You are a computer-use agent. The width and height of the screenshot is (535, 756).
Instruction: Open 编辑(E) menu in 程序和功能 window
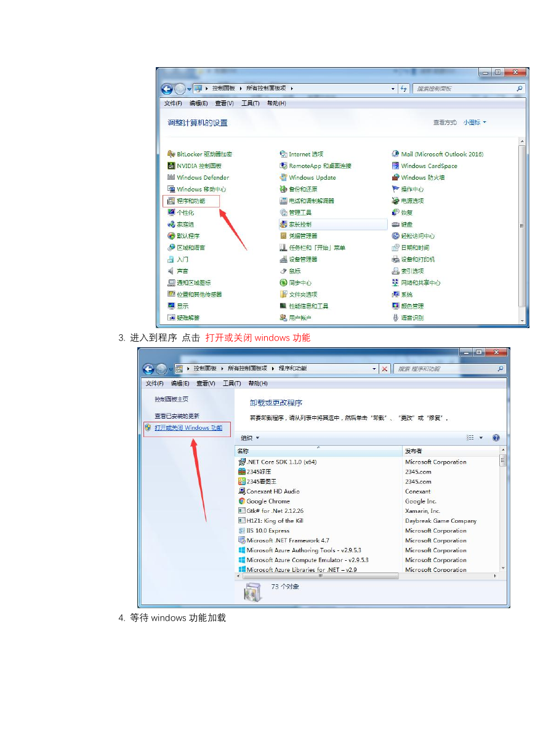point(181,384)
